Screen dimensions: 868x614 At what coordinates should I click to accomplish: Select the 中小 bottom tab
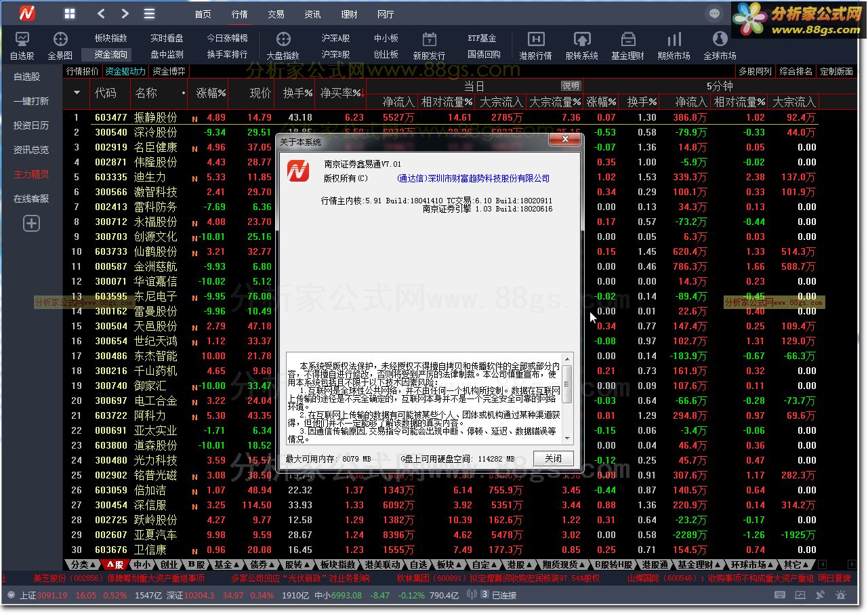142,565
